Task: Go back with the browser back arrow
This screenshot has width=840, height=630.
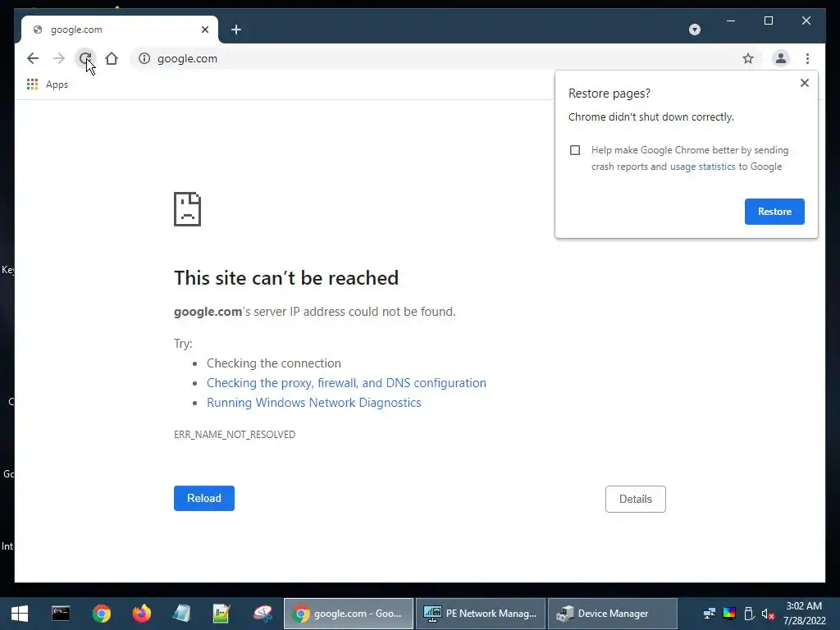Action: pyautogui.click(x=33, y=58)
